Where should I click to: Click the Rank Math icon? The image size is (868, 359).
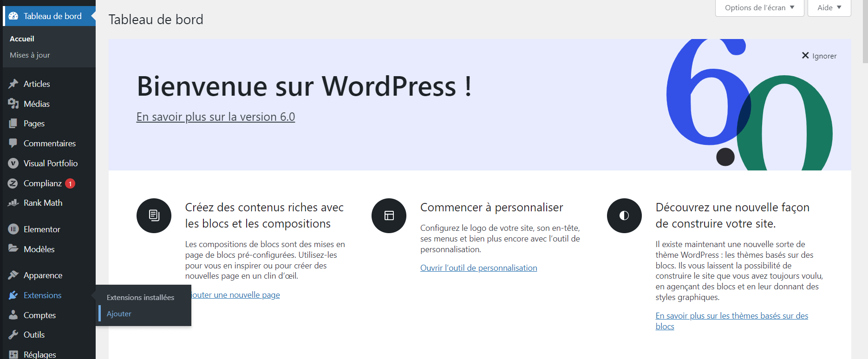point(13,203)
